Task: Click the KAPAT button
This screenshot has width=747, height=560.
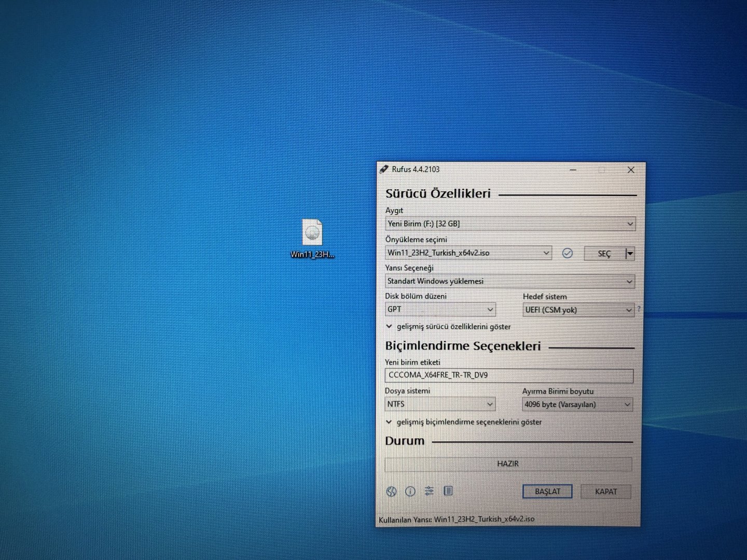Action: click(x=606, y=492)
